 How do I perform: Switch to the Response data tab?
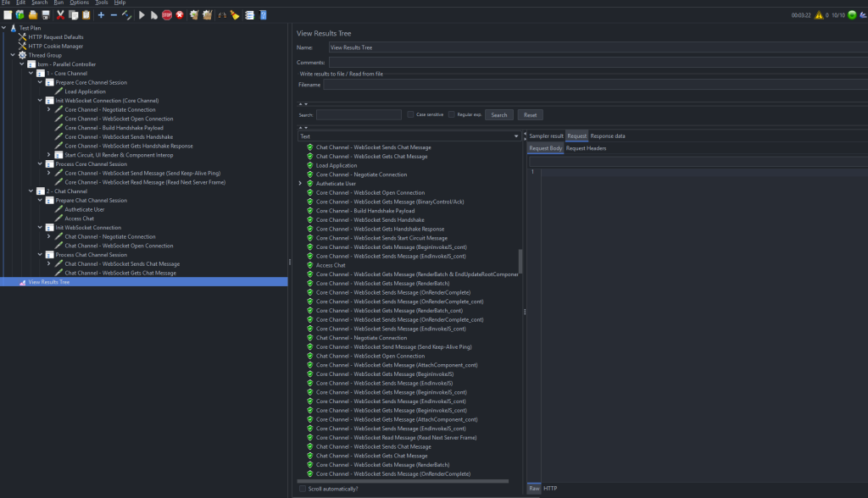[607, 136]
